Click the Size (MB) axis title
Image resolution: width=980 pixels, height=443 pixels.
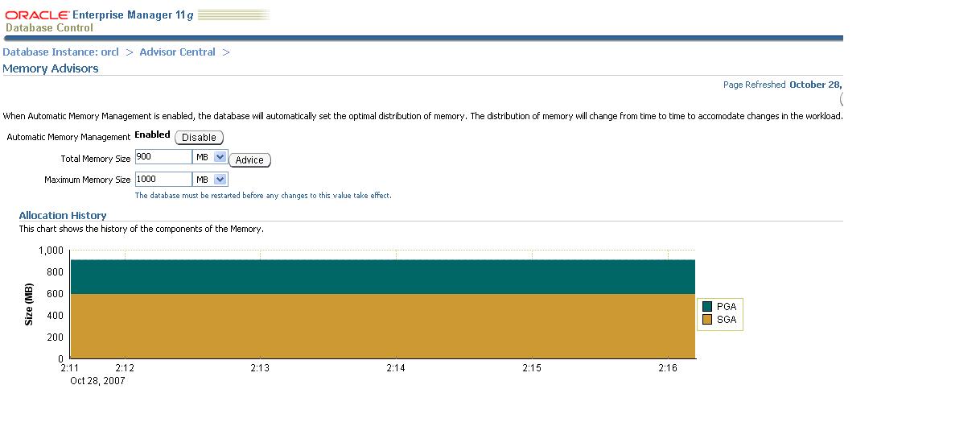(29, 304)
